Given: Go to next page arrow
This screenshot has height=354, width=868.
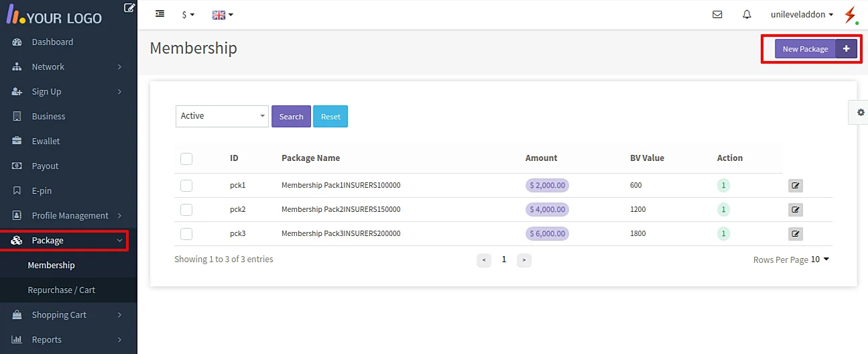Looking at the screenshot, I should pyautogui.click(x=524, y=260).
